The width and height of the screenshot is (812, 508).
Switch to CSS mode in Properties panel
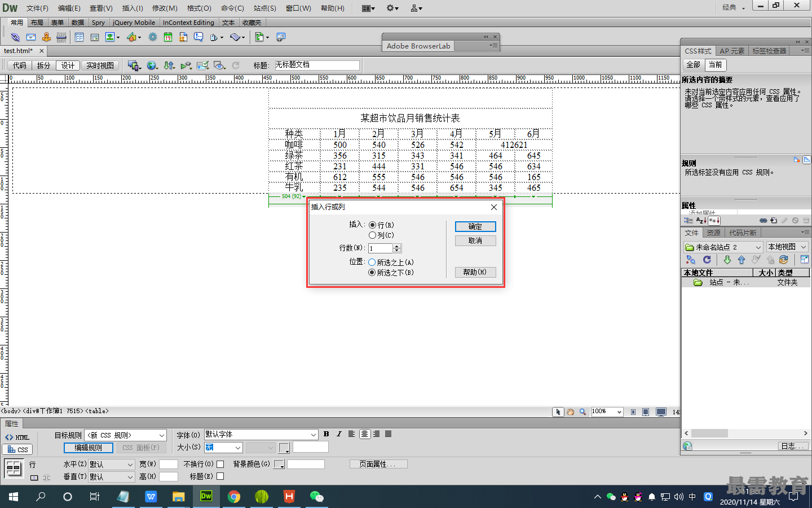[17, 450]
